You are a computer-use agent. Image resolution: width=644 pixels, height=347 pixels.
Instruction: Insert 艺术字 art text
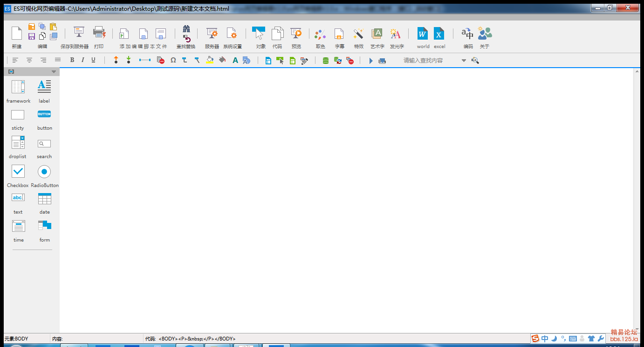(x=377, y=34)
